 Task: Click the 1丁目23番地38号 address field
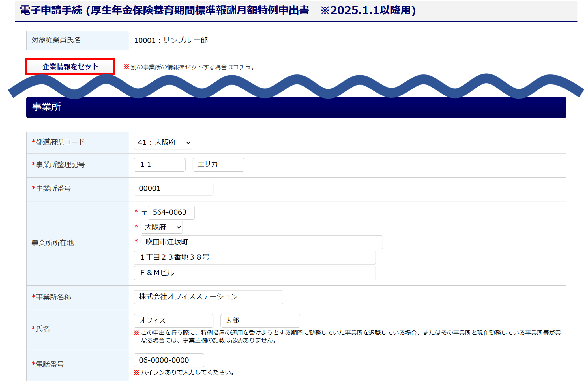point(255,257)
